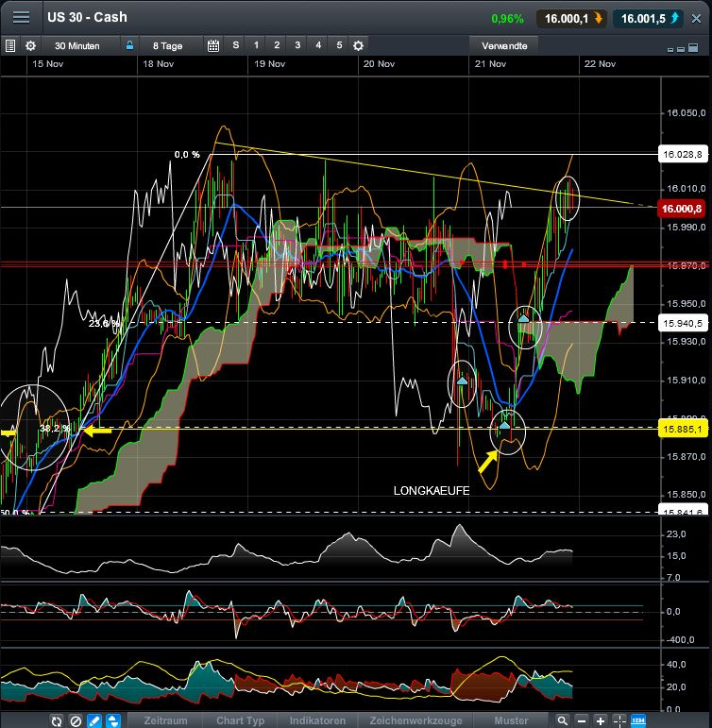Click the refresh chart icon at the bottom left

coord(57,720)
